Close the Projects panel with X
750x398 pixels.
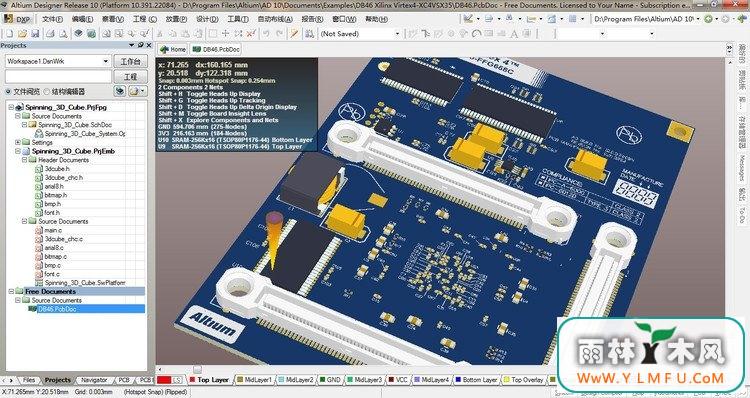click(149, 45)
